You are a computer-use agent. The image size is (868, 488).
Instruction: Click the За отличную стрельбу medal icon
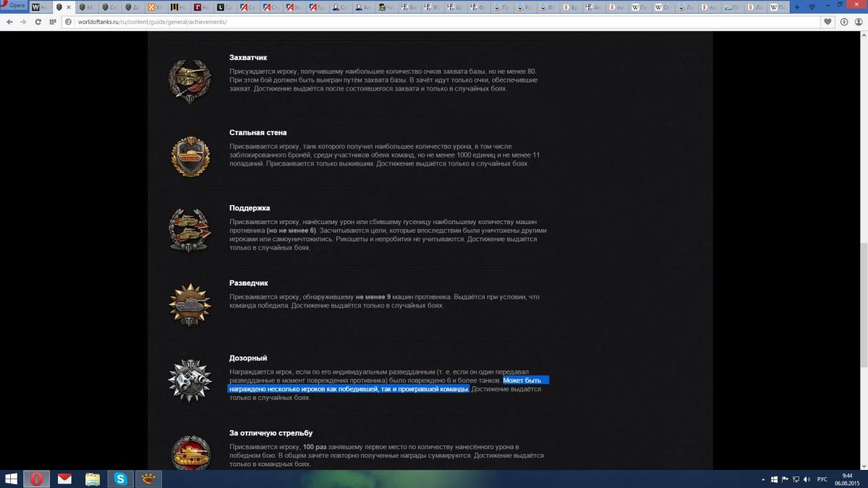coord(190,451)
